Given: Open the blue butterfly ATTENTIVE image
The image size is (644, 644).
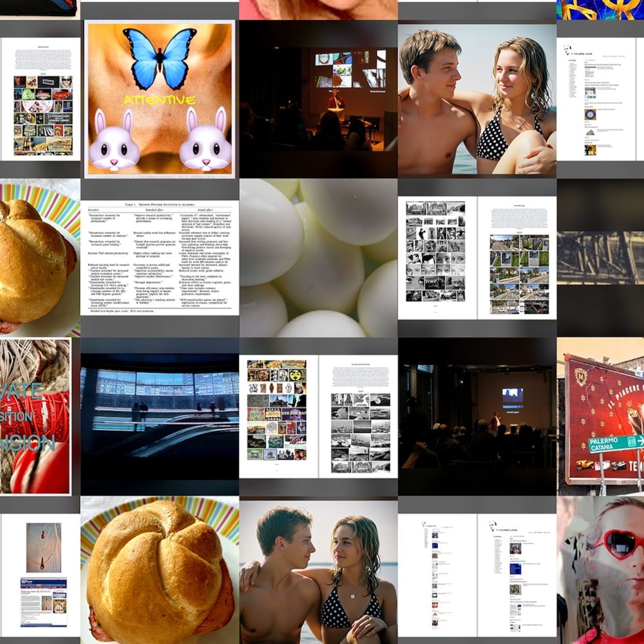Looking at the screenshot, I should [160, 99].
